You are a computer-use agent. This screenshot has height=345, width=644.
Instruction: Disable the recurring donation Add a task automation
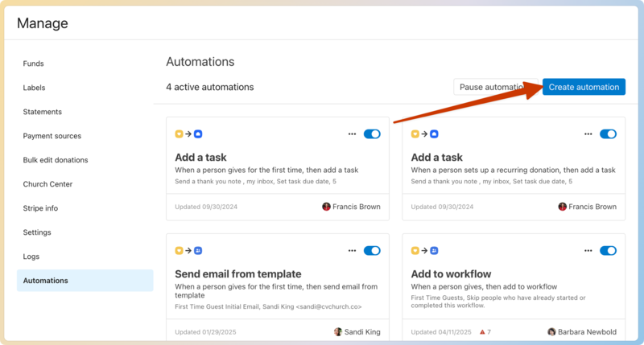click(x=609, y=134)
